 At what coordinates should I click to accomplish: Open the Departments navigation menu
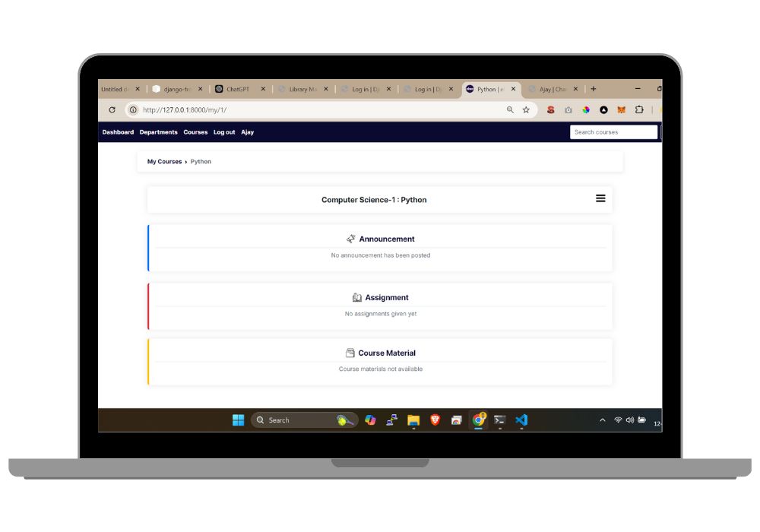158,131
